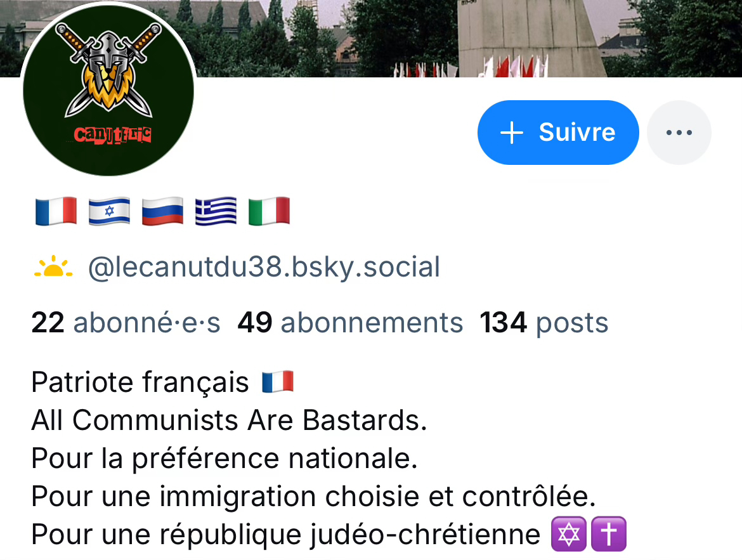Open the lion helmet profile avatar
The image size is (742, 560).
(x=108, y=89)
